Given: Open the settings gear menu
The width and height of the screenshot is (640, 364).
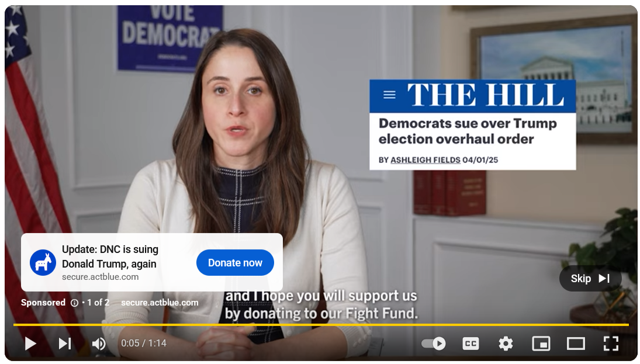Looking at the screenshot, I should [x=506, y=344].
